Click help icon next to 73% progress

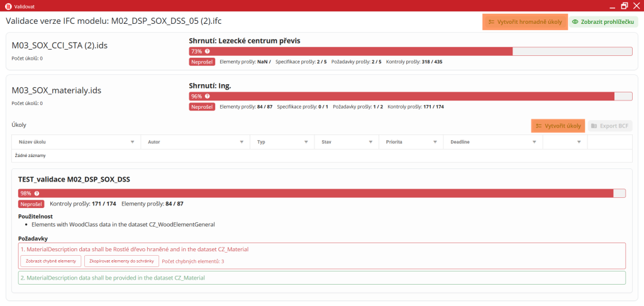208,52
